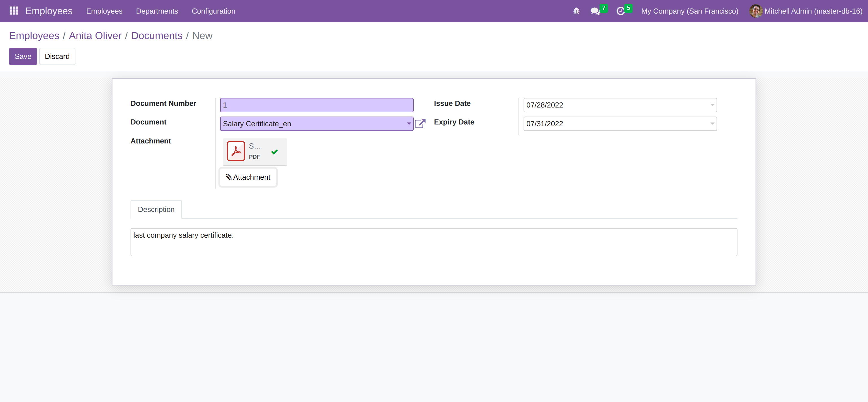This screenshot has height=402, width=868.
Task: Open the apps grid menu icon
Action: [x=14, y=11]
